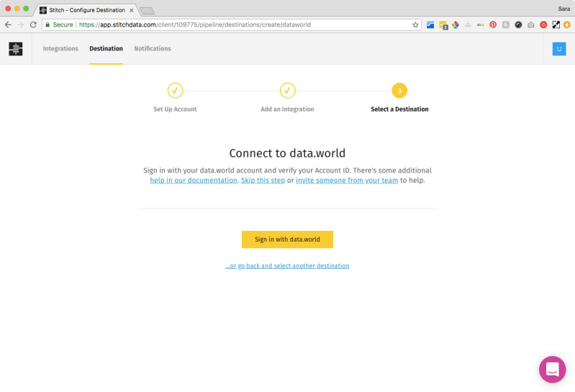The height and width of the screenshot is (392, 575).
Task: Click the Skip this step link
Action: click(x=263, y=181)
